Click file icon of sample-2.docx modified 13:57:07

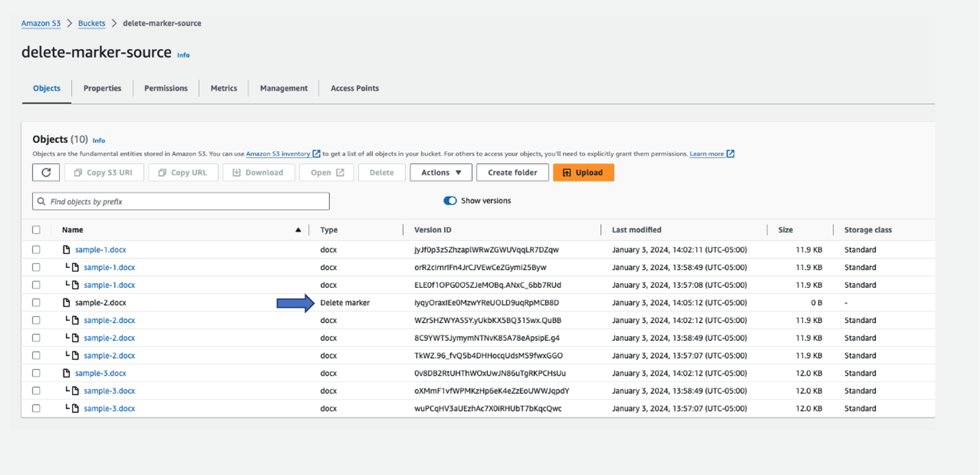(75, 356)
